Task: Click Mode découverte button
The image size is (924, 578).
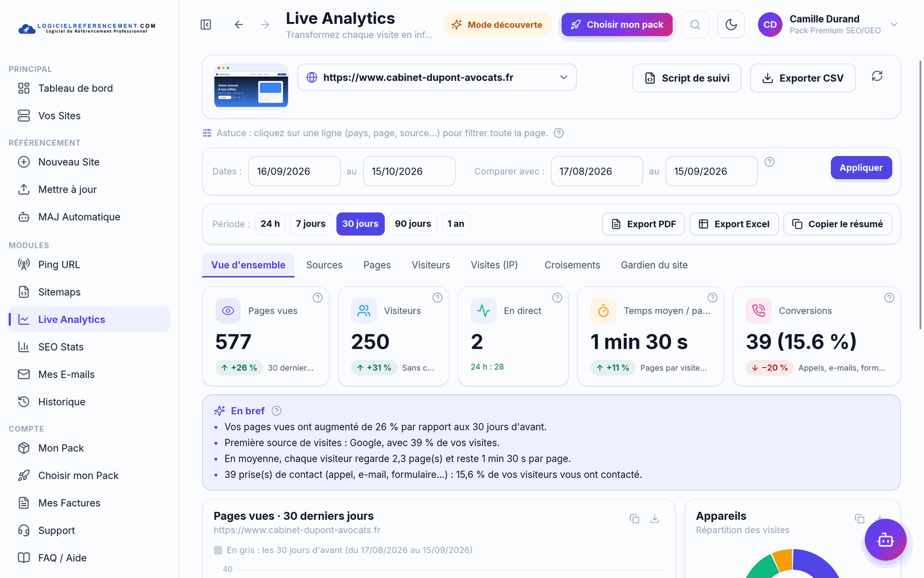Action: (497, 24)
